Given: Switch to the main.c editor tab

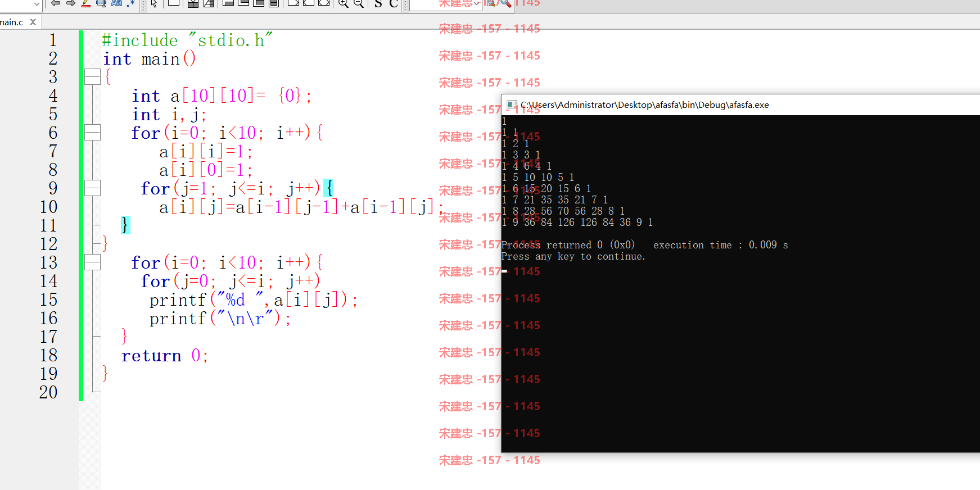Looking at the screenshot, I should coord(12,22).
